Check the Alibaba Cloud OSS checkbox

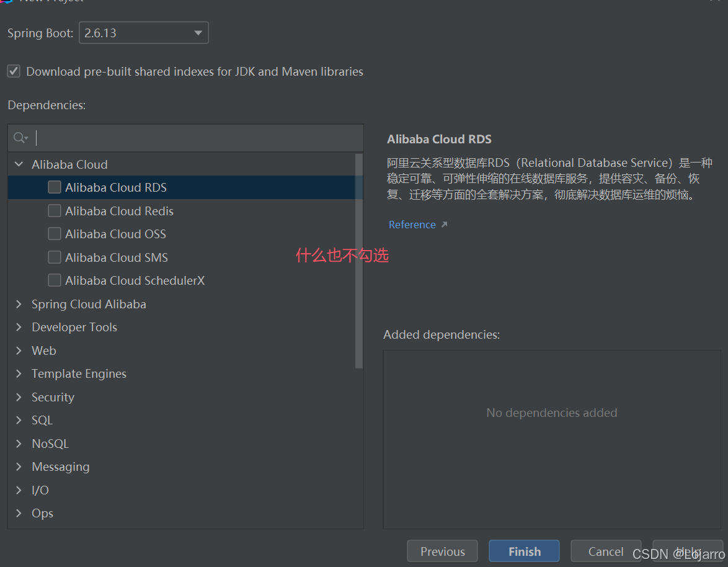pos(55,234)
